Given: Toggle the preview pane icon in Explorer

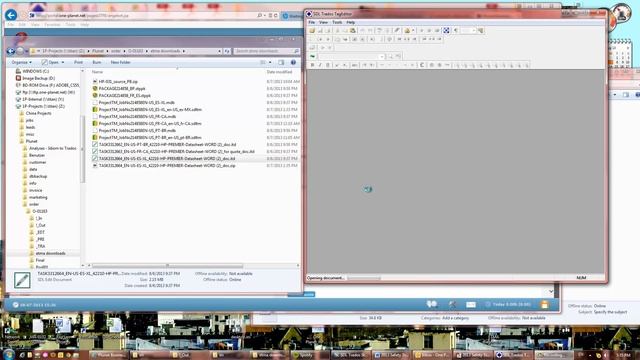Looking at the screenshot, I should (281, 62).
